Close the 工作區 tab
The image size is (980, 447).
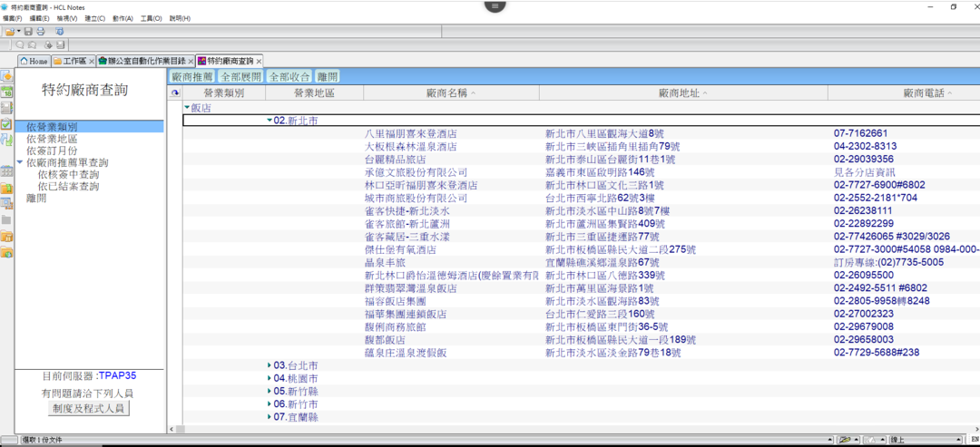pyautogui.click(x=92, y=61)
